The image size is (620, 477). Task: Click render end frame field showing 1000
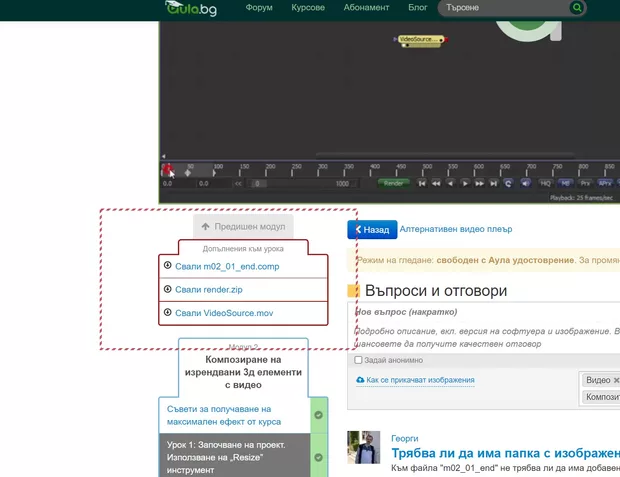(343, 184)
